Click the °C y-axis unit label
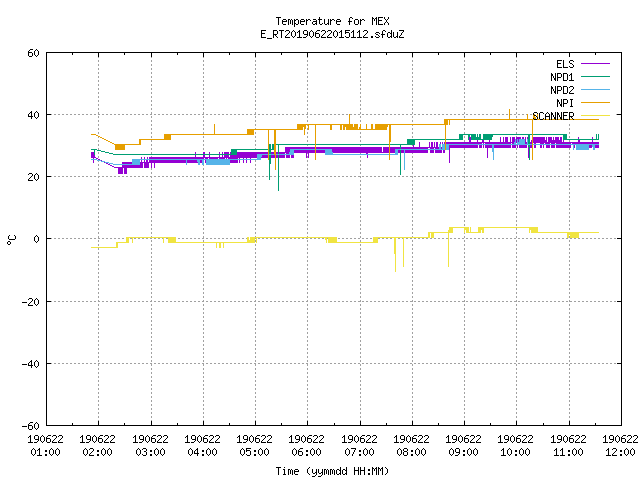The width and height of the screenshot is (640, 480). point(11,240)
